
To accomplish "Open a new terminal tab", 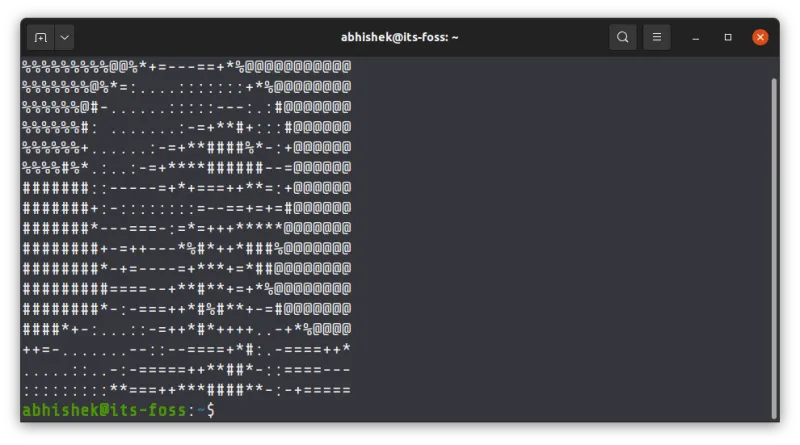I will click(41, 38).
